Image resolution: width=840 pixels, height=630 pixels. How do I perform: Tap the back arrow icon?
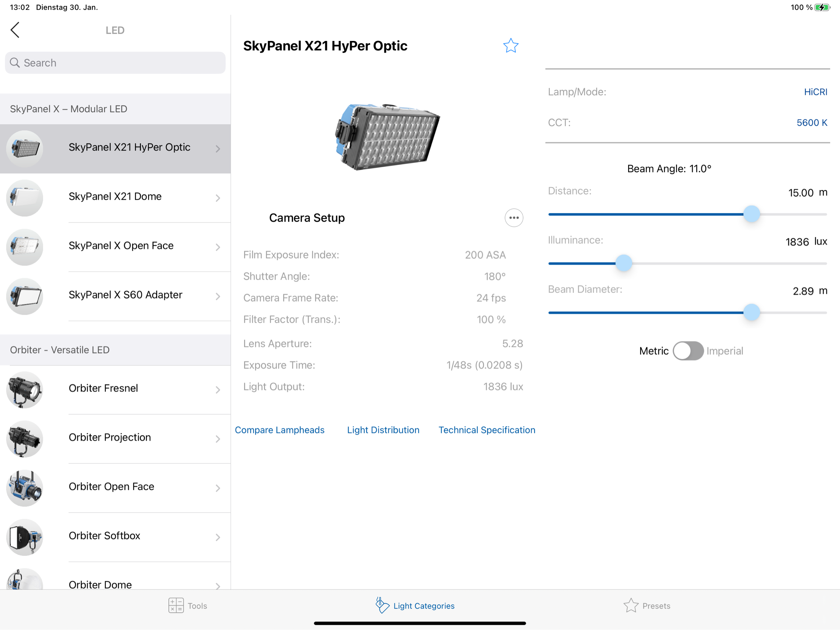tap(15, 30)
